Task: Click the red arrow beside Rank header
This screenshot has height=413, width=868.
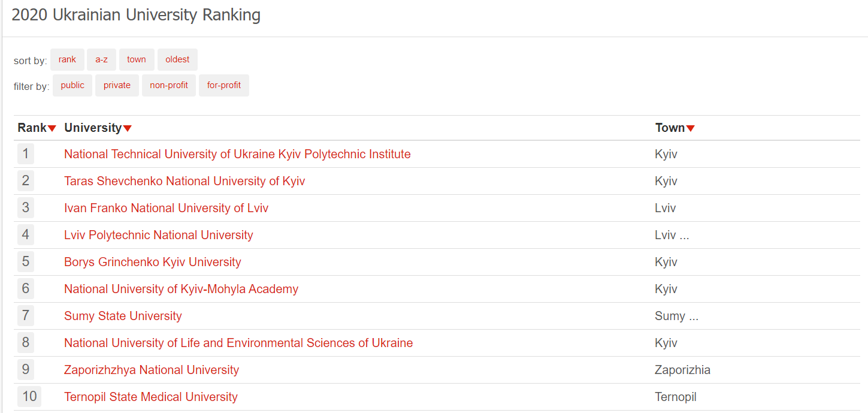Action: coord(52,128)
